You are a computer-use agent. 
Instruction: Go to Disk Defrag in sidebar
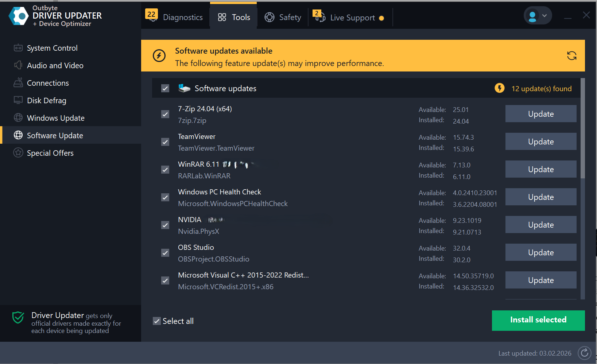click(46, 101)
